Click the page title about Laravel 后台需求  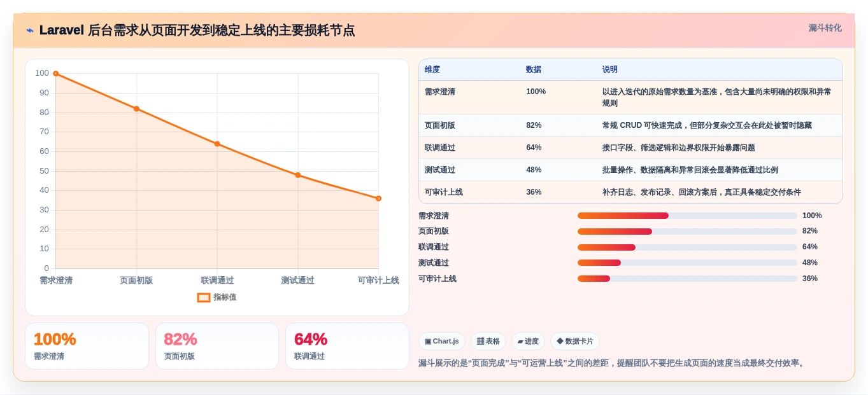click(197, 30)
